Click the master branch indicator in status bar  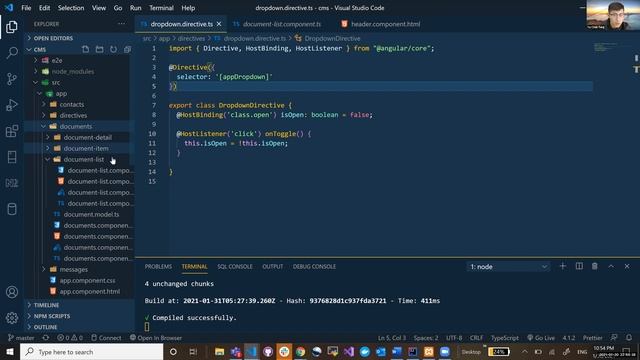[21, 338]
